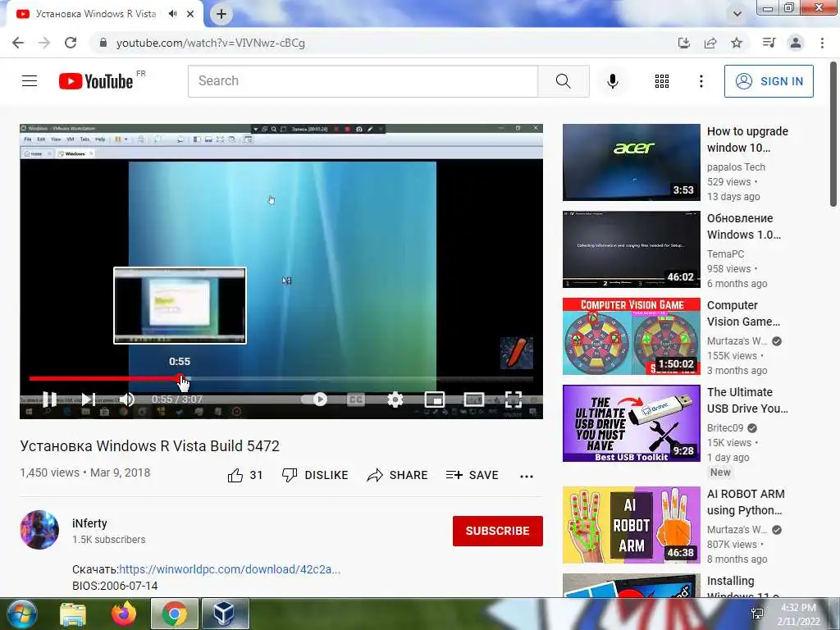This screenshot has height=630, width=840.
Task: Click the Britec09 channel name
Action: pos(725,428)
